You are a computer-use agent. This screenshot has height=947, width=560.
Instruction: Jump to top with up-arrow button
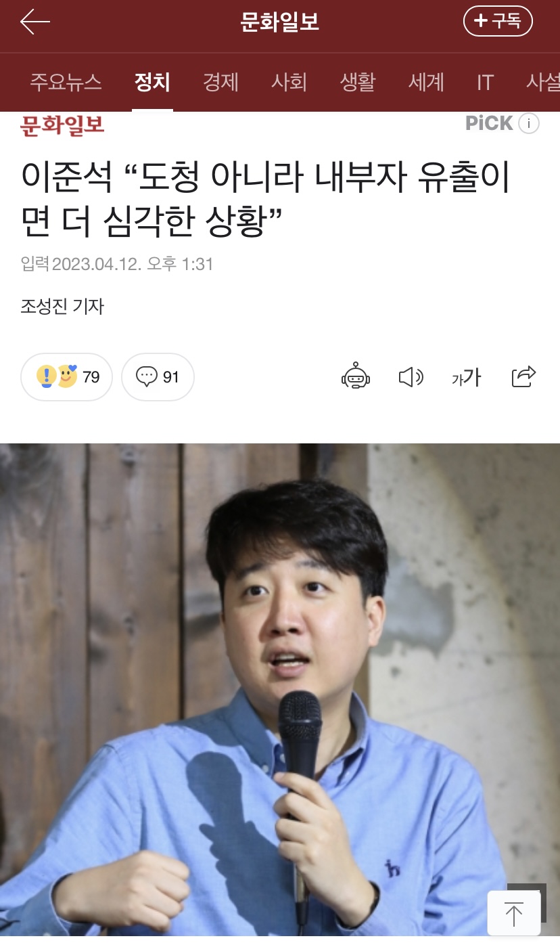pos(514,914)
